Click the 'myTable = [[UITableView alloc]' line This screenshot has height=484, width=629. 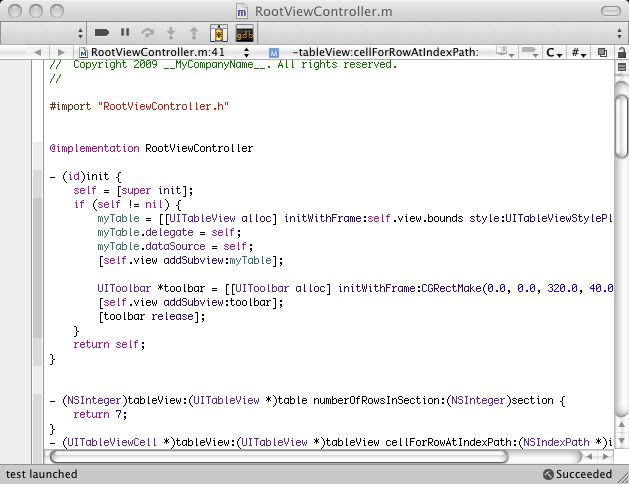[355, 219]
